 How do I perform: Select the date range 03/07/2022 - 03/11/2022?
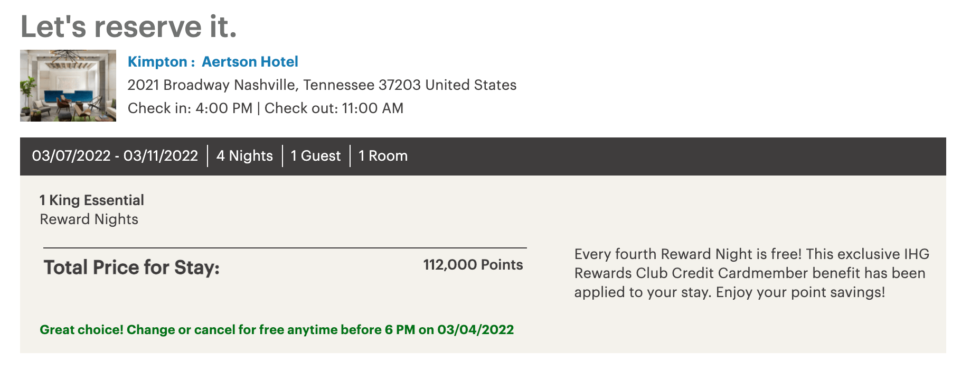pyautogui.click(x=114, y=155)
